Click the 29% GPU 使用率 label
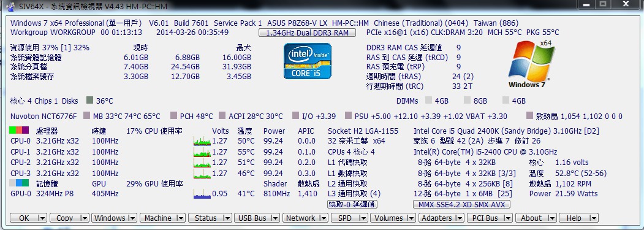The image size is (644, 230). (x=154, y=183)
